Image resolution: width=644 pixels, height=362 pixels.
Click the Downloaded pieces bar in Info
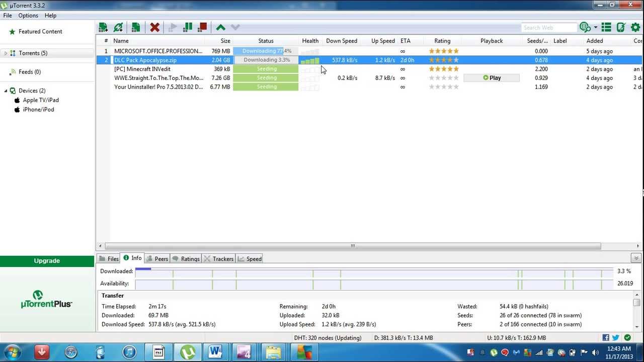(374, 271)
